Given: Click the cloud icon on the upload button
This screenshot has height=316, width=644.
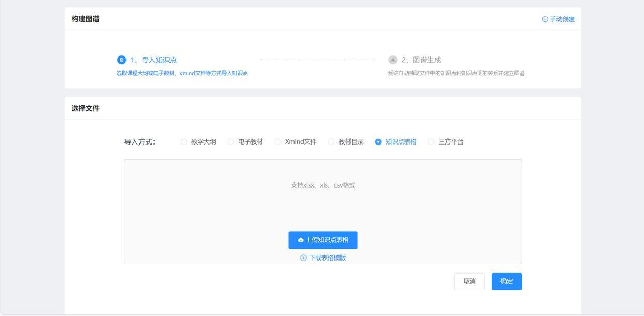Looking at the screenshot, I should tap(301, 240).
